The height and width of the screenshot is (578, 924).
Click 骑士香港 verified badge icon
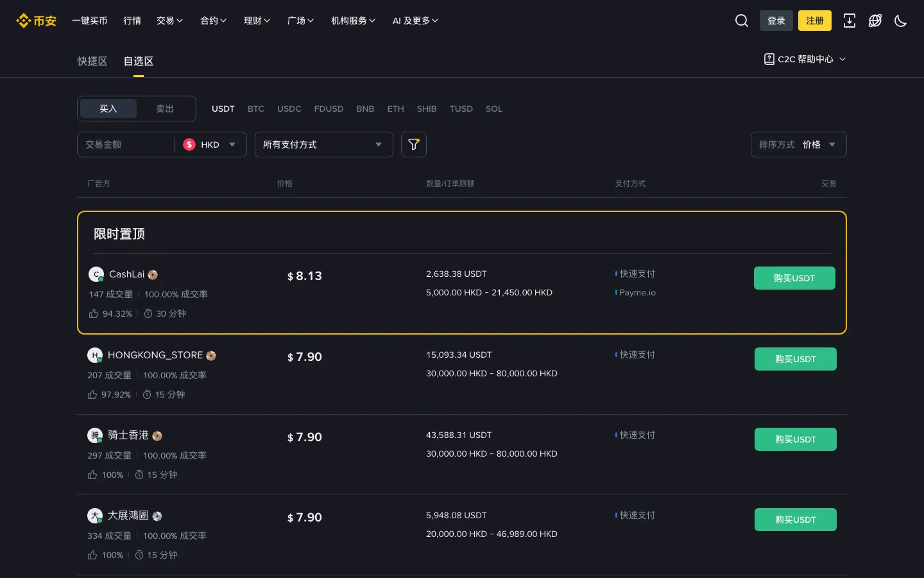[157, 436]
